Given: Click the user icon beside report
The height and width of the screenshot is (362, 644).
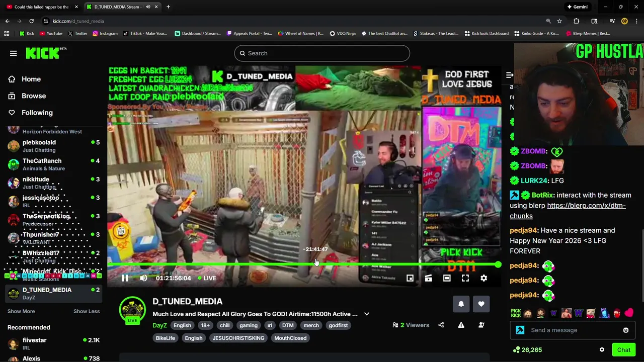Looking at the screenshot, I should coord(481,325).
